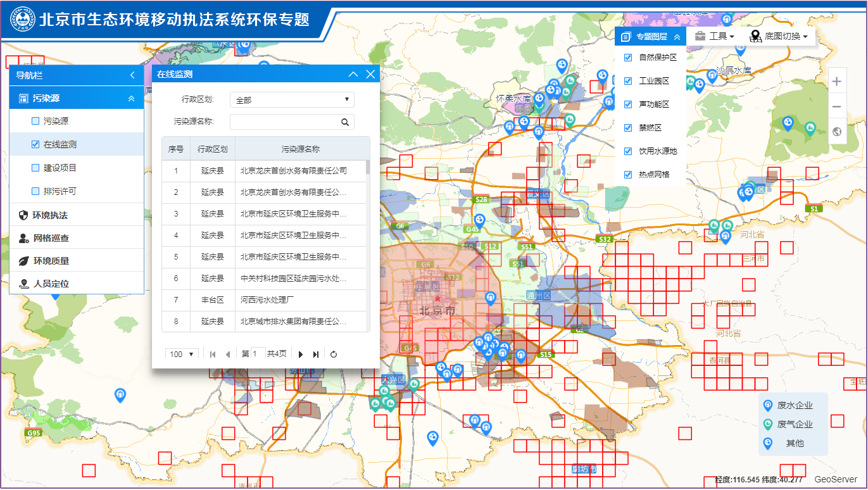Image resolution: width=868 pixels, height=490 pixels.
Task: Select the 网格巡查 navigation item
Action: coord(51,238)
